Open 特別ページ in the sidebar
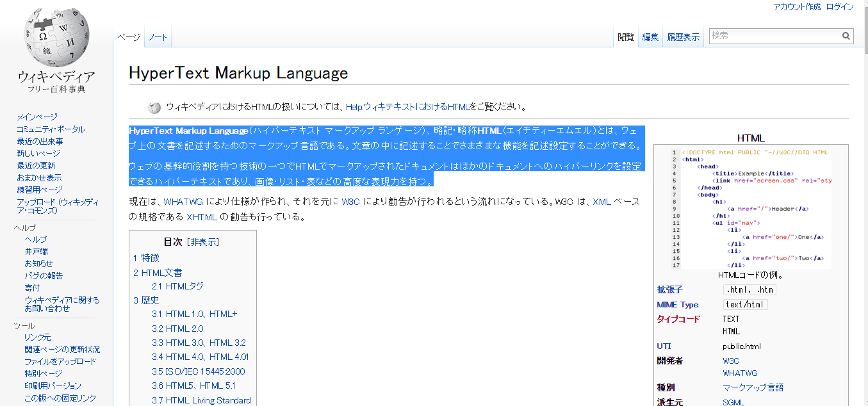Image resolution: width=868 pixels, height=406 pixels. pyautogui.click(x=43, y=373)
